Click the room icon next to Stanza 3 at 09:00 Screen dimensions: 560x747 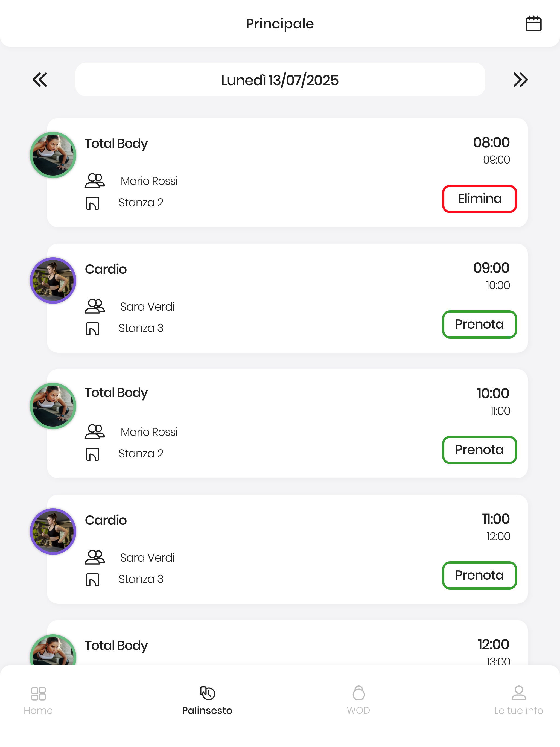(92, 329)
